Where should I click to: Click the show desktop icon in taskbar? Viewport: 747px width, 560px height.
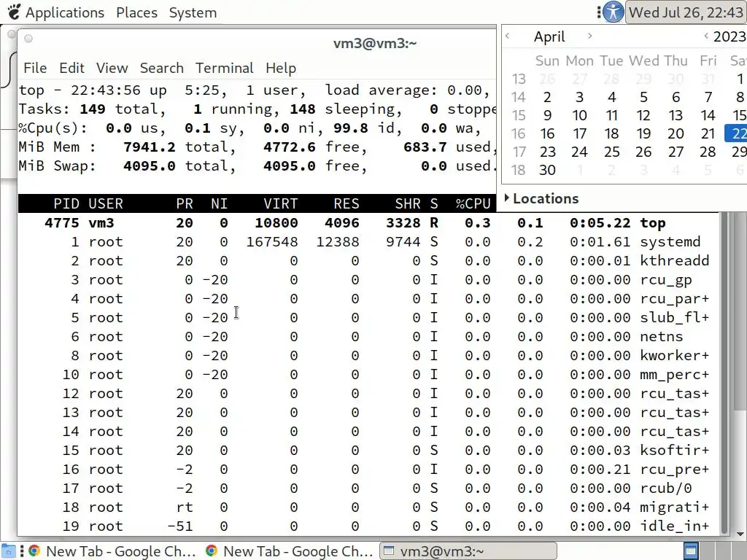coord(9,551)
